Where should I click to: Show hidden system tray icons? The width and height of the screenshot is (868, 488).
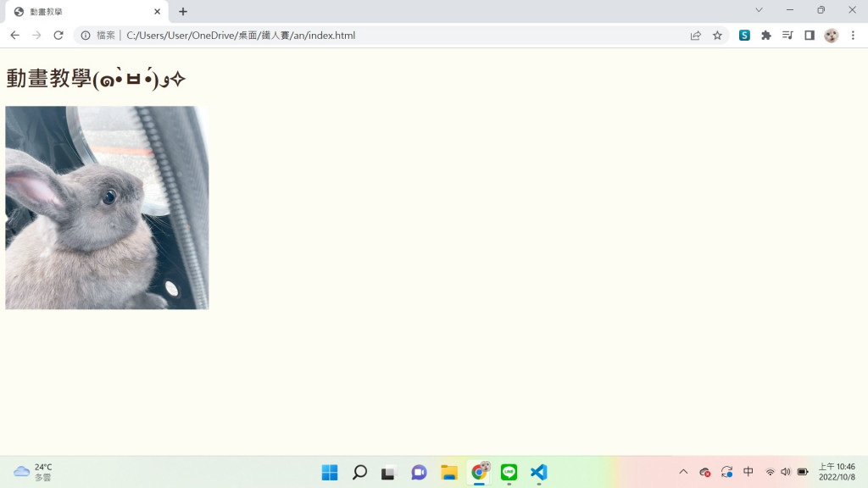pos(684,472)
